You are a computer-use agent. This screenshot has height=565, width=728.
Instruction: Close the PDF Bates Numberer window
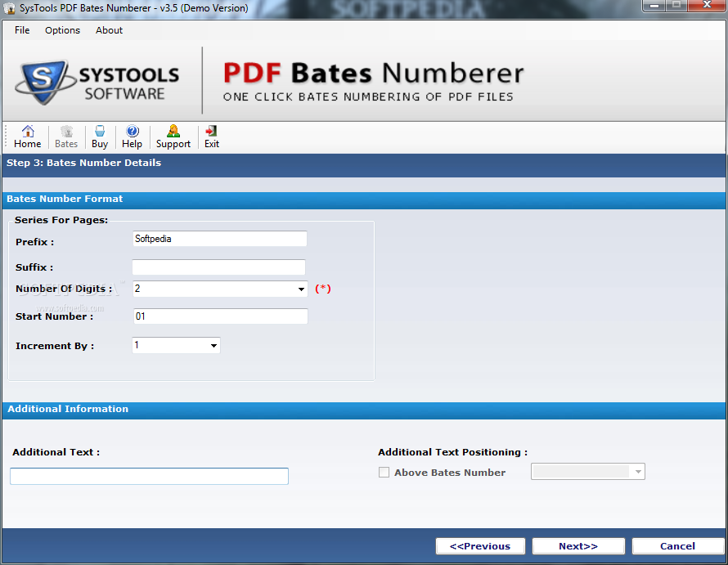coord(707,5)
